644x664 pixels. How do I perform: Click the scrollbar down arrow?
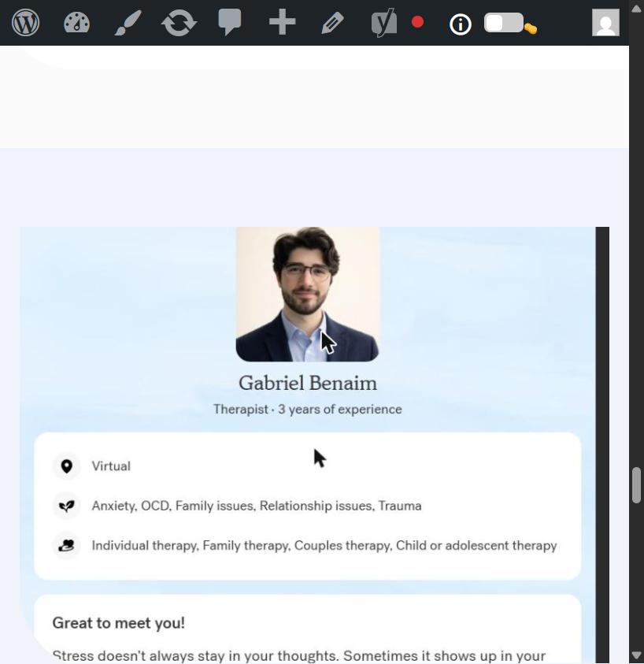coord(636,655)
